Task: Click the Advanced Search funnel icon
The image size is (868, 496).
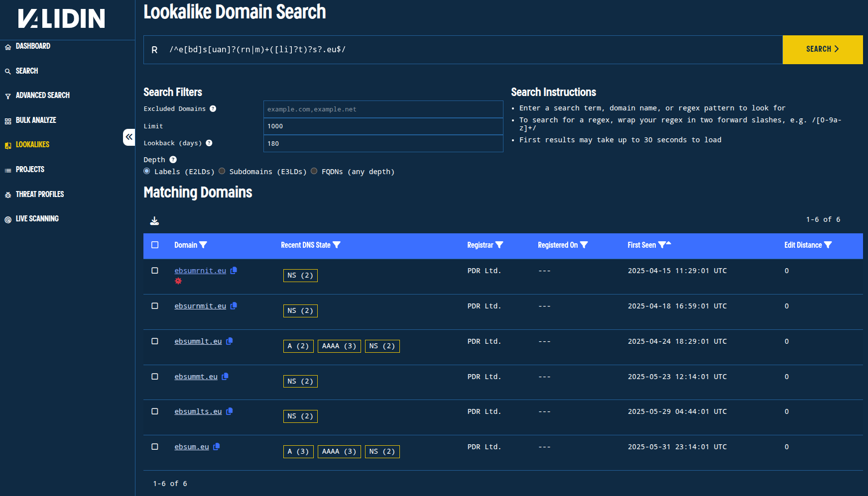Action: pos(8,96)
